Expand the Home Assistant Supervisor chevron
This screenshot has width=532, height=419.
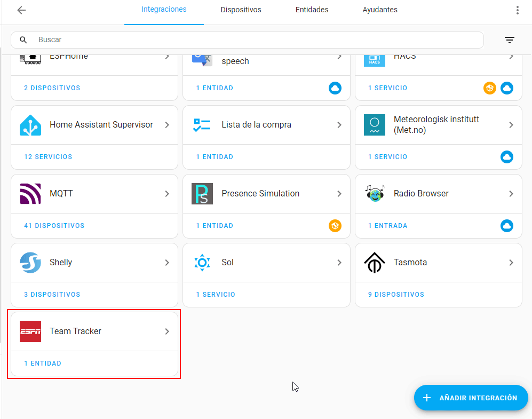coord(167,125)
